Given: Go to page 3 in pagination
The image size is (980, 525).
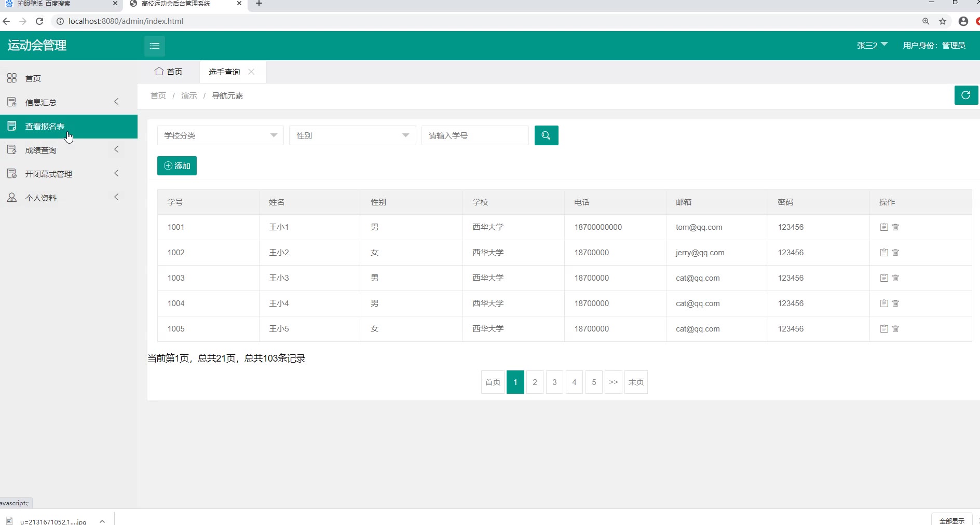Looking at the screenshot, I should pos(554,382).
